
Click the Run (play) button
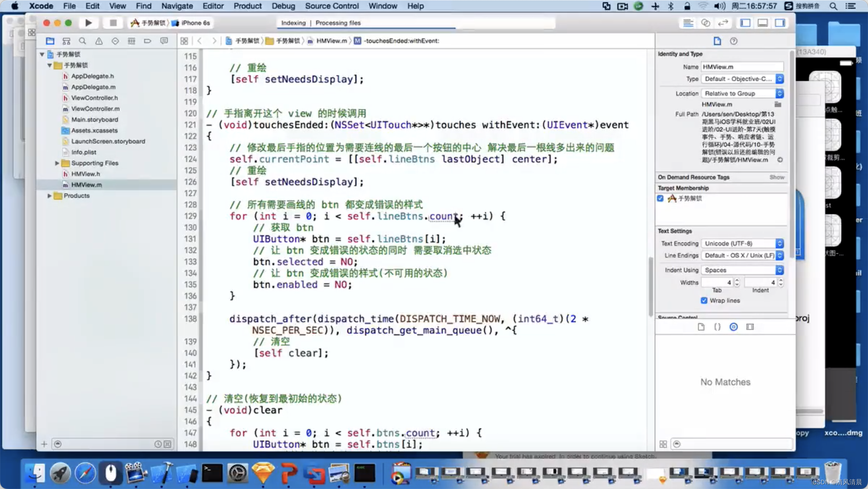[x=88, y=23]
